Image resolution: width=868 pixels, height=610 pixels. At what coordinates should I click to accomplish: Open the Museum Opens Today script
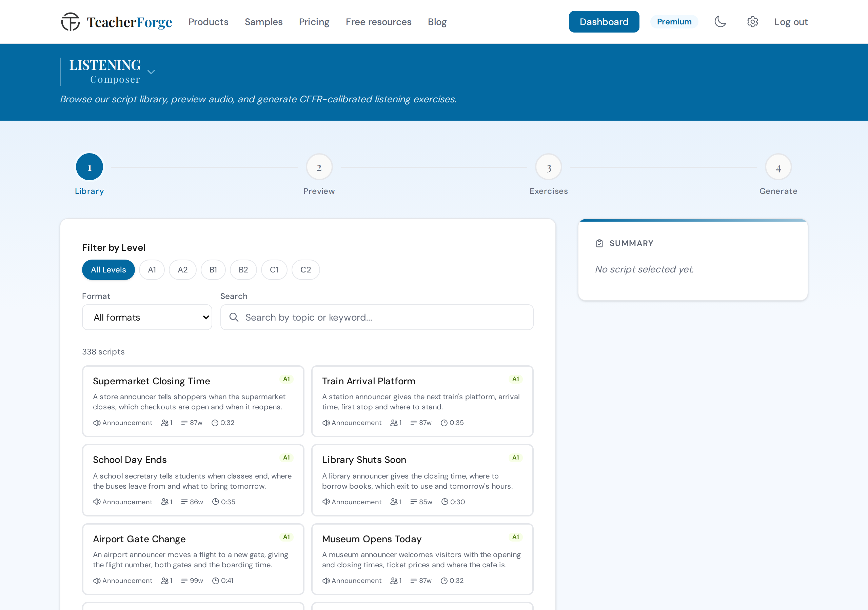[x=422, y=559]
